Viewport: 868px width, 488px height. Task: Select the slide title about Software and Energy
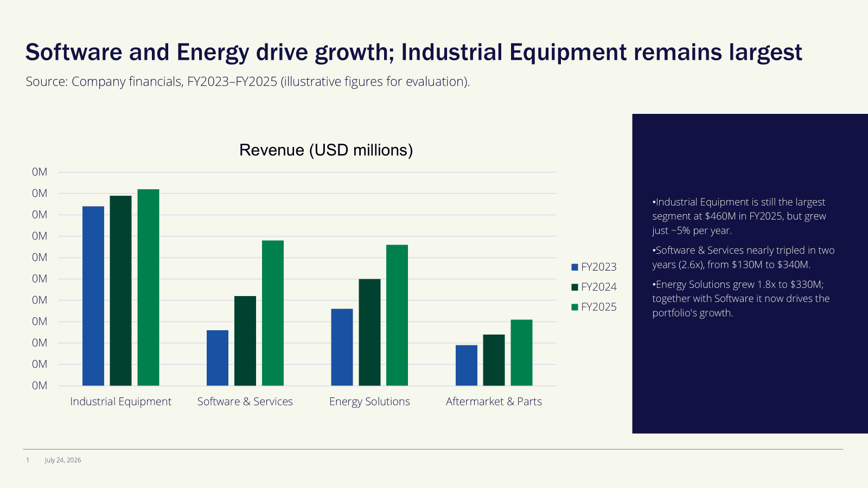tap(413, 53)
